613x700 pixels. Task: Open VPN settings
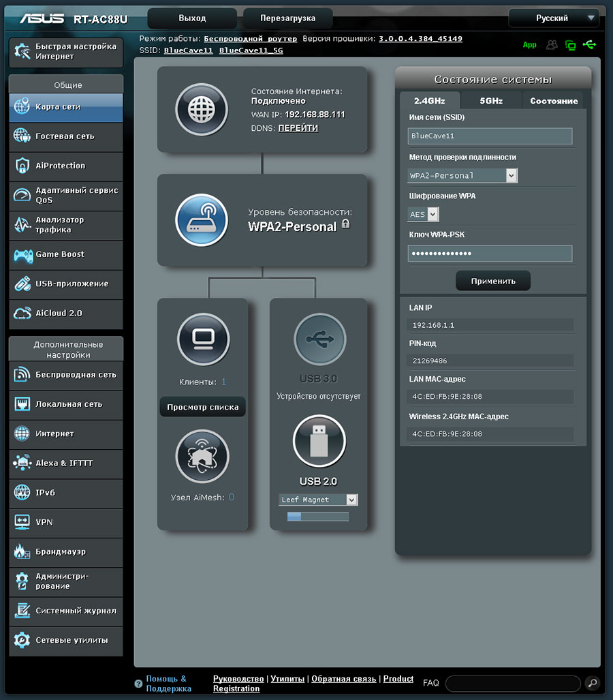coord(66,522)
